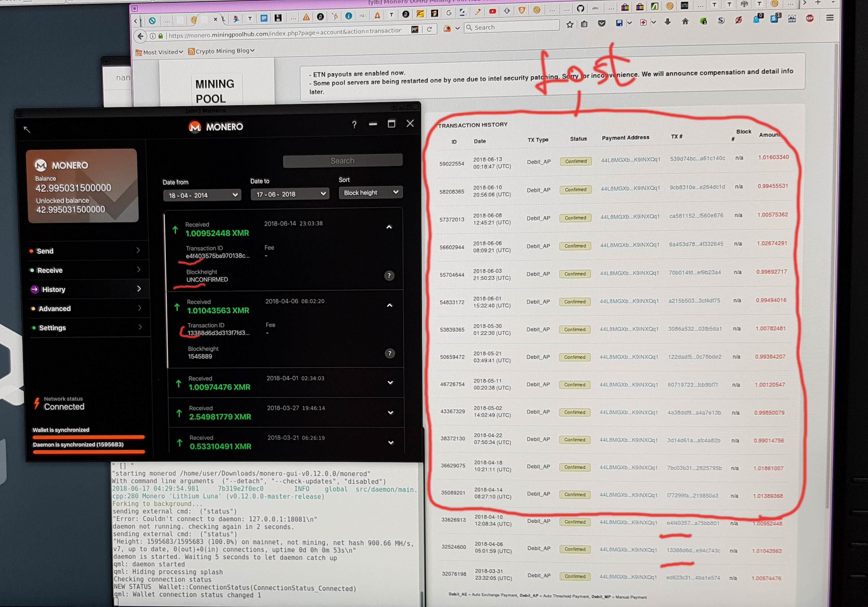Open the Date from picker 18-04-2014

click(x=202, y=195)
